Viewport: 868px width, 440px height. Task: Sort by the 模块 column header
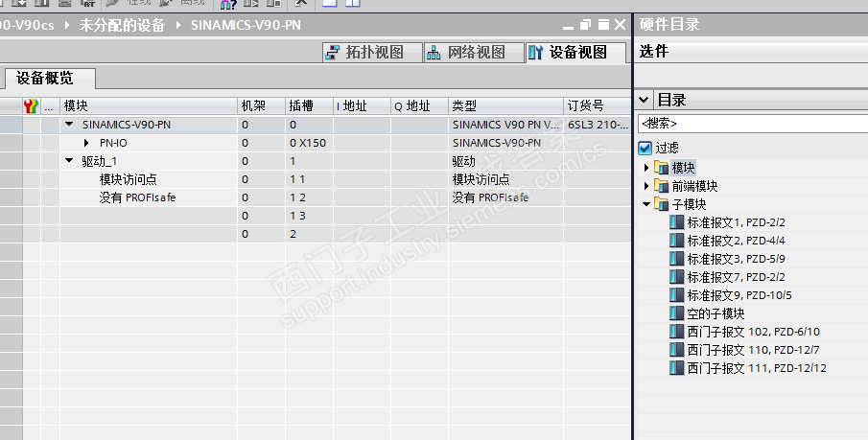pyautogui.click(x=149, y=105)
